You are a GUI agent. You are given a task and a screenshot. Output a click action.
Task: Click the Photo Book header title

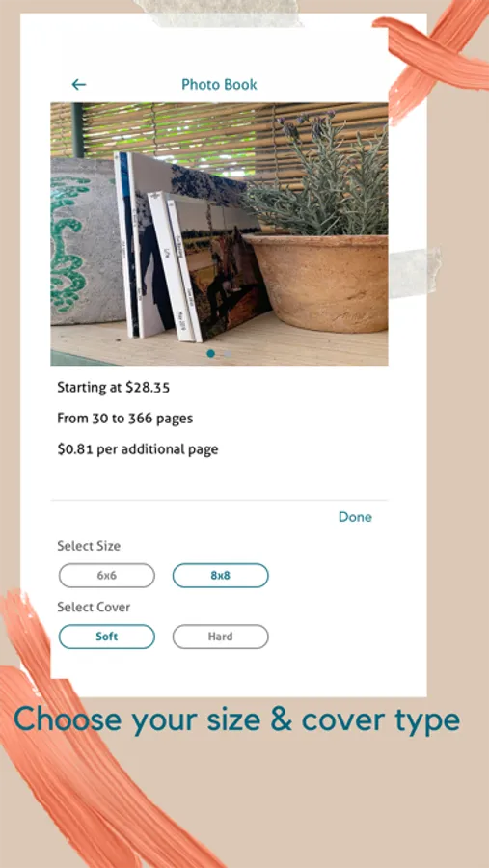[x=219, y=85]
